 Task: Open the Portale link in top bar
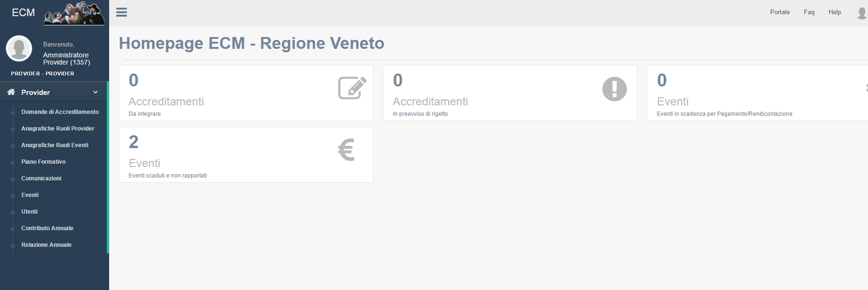tap(780, 12)
